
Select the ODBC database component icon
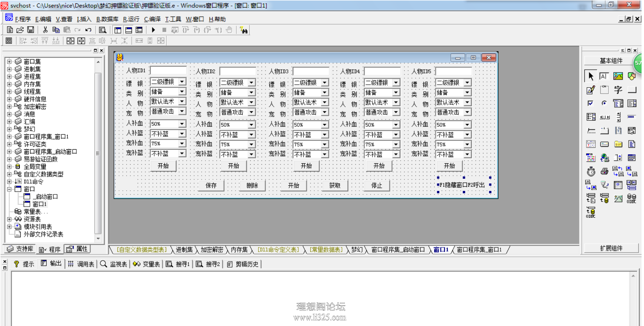click(x=632, y=198)
